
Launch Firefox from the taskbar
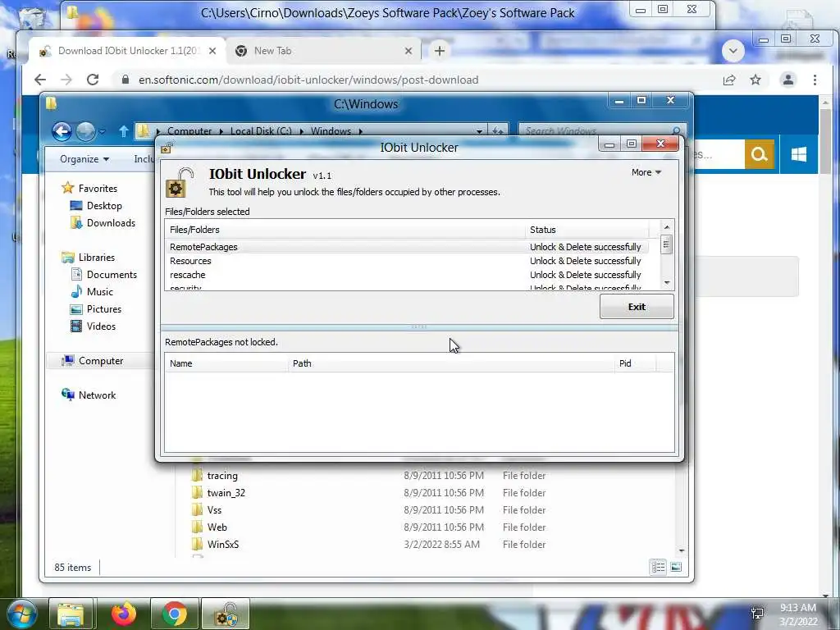tap(124, 614)
